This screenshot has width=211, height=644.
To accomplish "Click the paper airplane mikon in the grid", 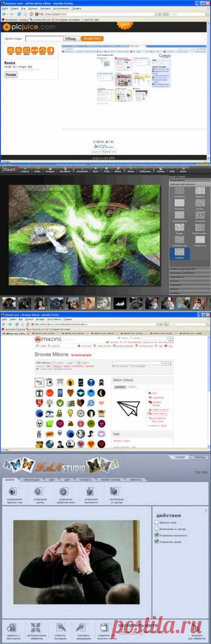I will click(x=39, y=382).
